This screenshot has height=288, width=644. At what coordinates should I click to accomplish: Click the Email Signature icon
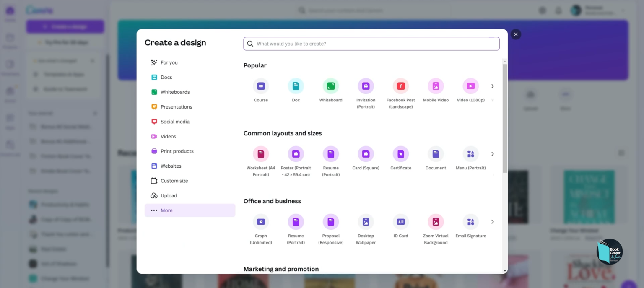[470, 222]
